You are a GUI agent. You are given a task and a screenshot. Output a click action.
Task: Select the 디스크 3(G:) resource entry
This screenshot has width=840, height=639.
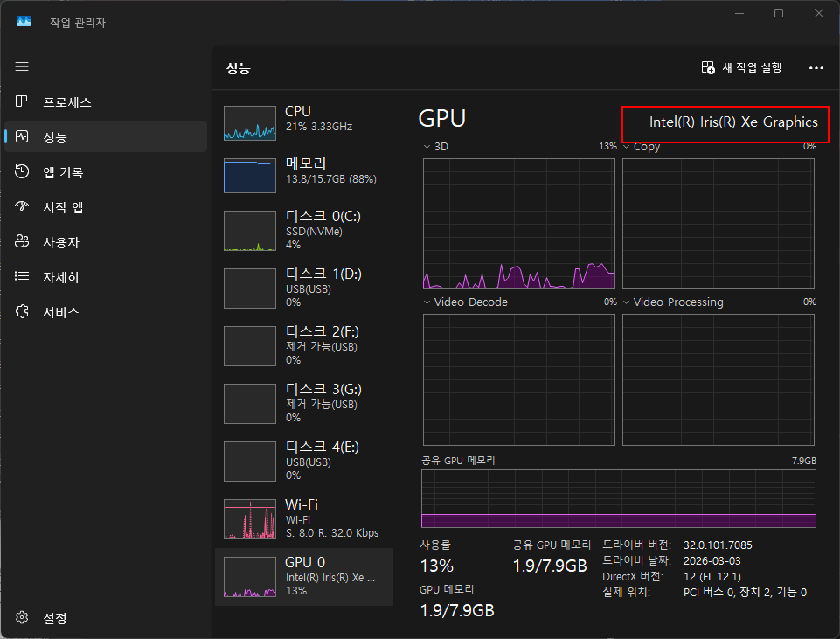point(304,404)
